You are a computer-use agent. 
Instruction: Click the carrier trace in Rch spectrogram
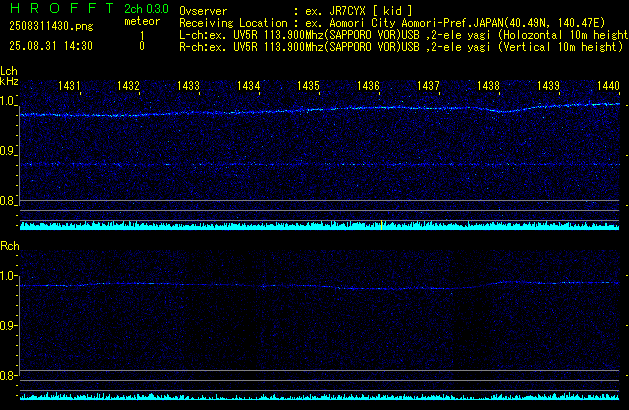320,285
